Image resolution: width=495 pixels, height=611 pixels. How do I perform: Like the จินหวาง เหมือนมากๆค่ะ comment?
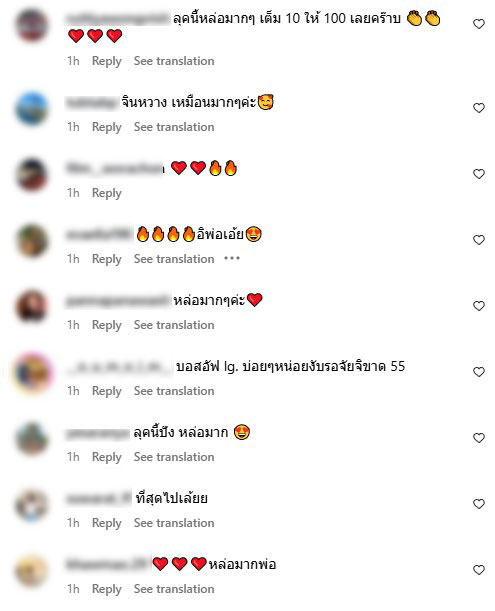pos(479,108)
